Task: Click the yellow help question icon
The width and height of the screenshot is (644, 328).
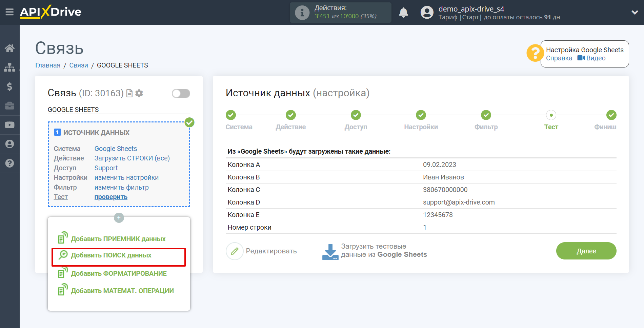Action: (x=535, y=53)
